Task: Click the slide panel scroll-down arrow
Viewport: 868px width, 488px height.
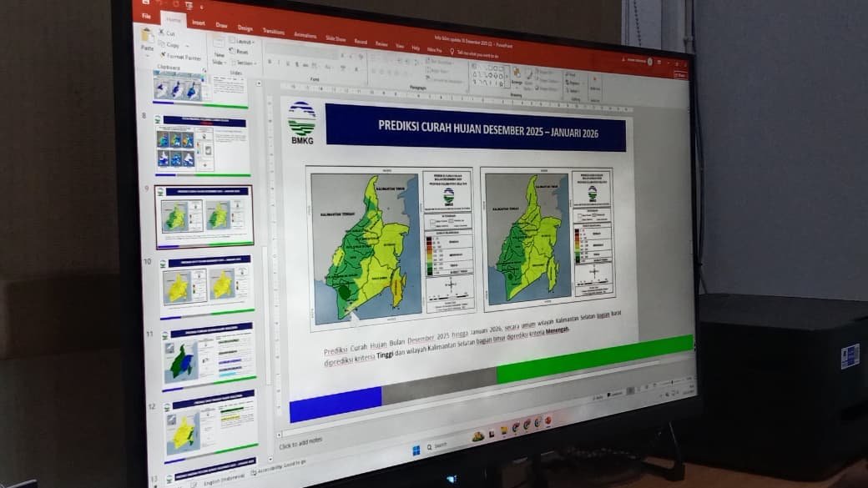Action: 270,460
